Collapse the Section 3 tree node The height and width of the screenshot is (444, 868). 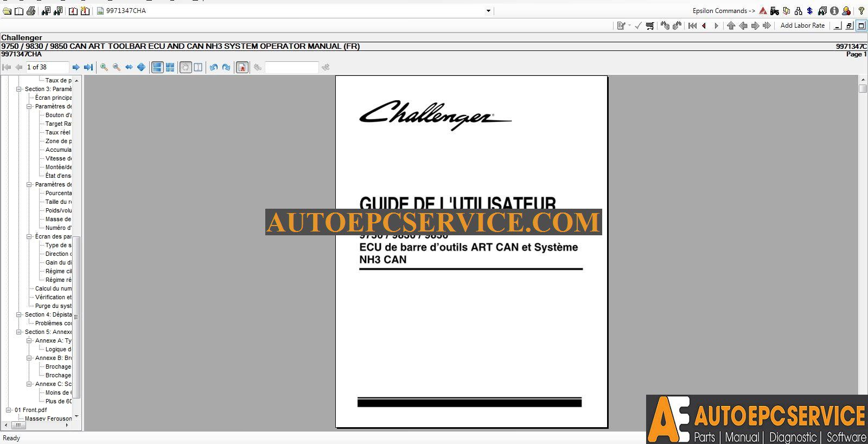tap(19, 89)
